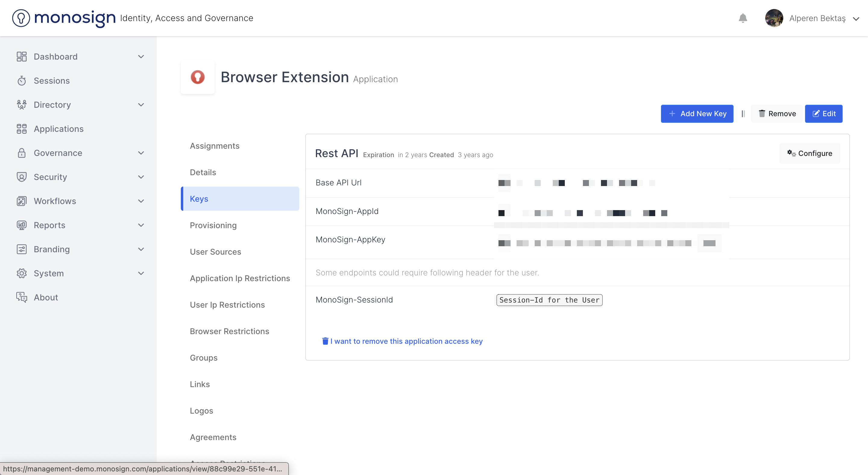Click the Applications grid icon

22,129
